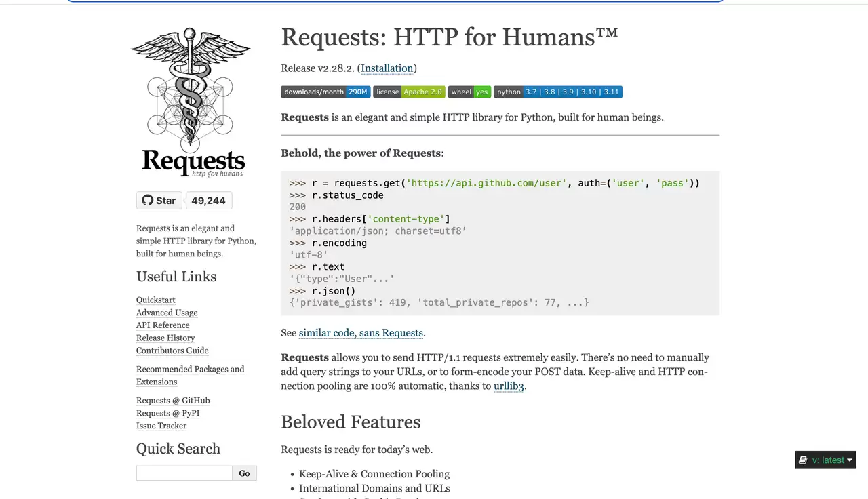Image resolution: width=868 pixels, height=499 pixels.
Task: Click the GitHub Star button
Action: [x=159, y=200]
